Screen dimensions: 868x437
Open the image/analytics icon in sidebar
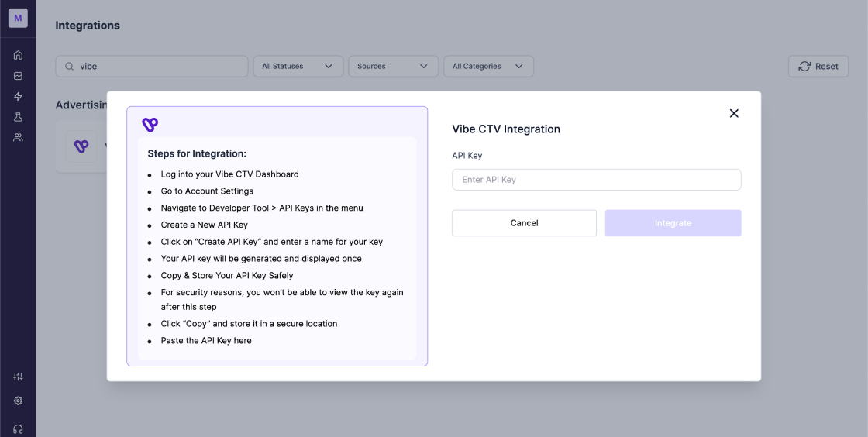tap(18, 76)
